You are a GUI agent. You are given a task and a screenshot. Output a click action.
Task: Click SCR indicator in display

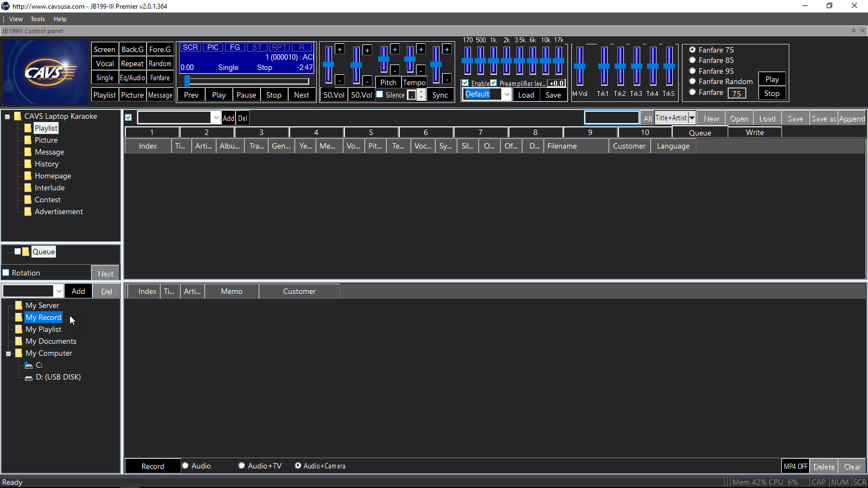[190, 47]
